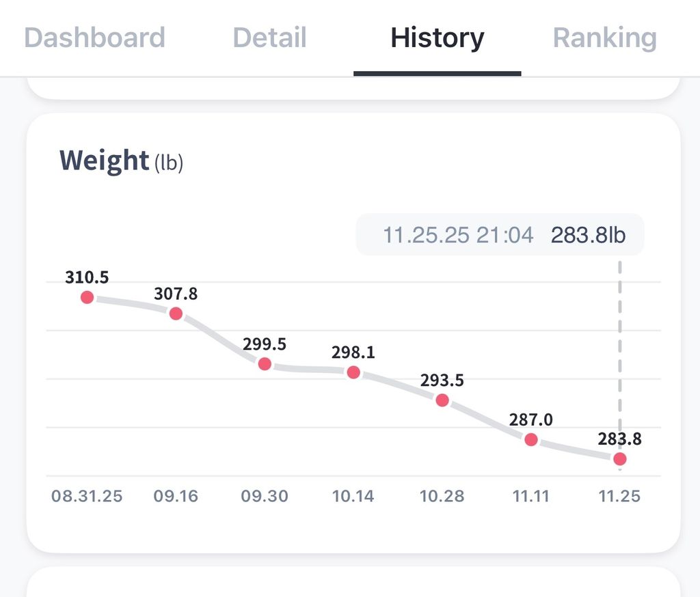Select the History tab
This screenshot has width=700, height=597.
[x=437, y=38]
